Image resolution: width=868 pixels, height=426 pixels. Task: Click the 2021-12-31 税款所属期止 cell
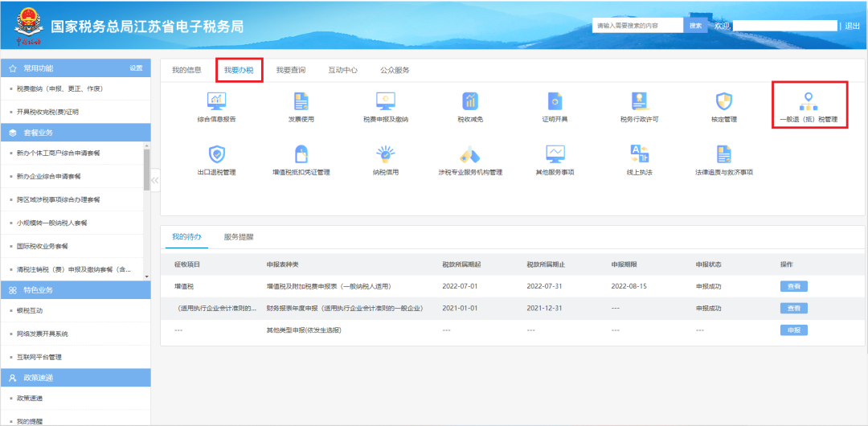(543, 308)
